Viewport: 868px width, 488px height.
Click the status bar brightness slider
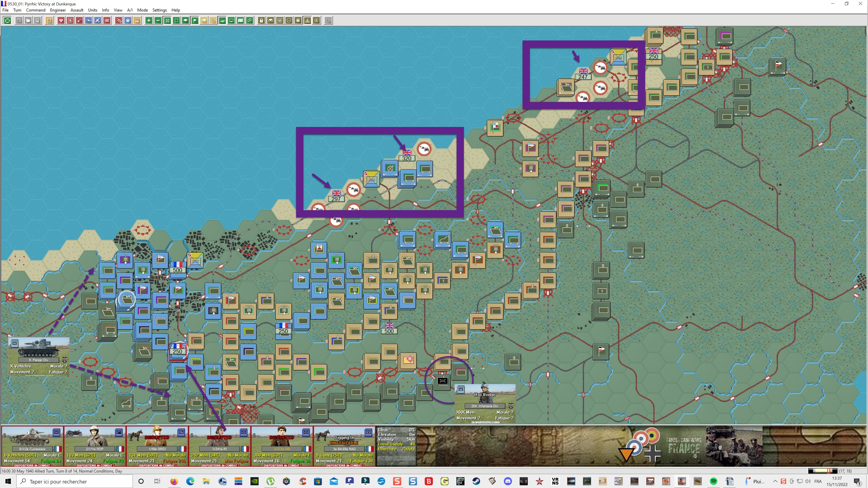[x=823, y=471]
